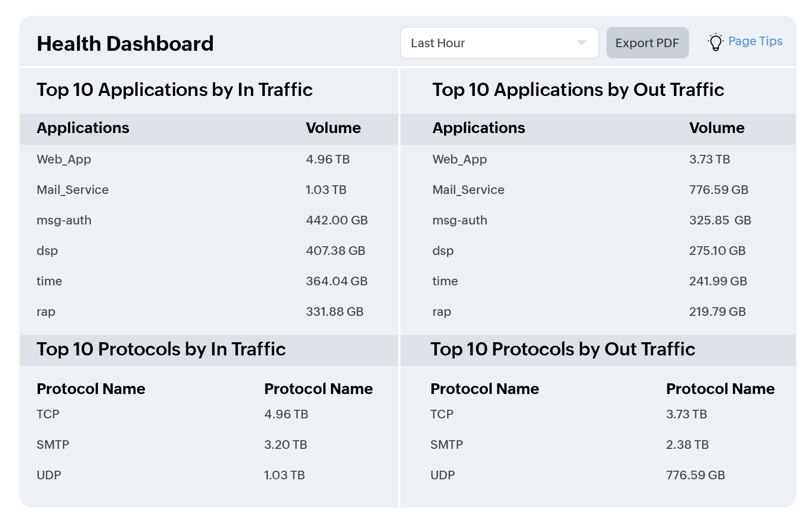The height and width of the screenshot is (525, 812).
Task: Click SMTP in the In Traffic protocols table
Action: click(x=53, y=445)
